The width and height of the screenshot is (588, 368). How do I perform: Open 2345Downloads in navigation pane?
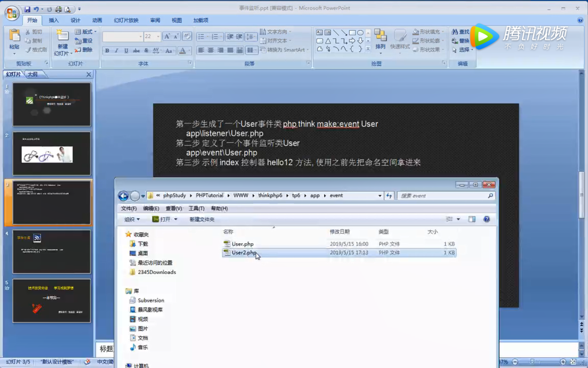click(x=153, y=272)
